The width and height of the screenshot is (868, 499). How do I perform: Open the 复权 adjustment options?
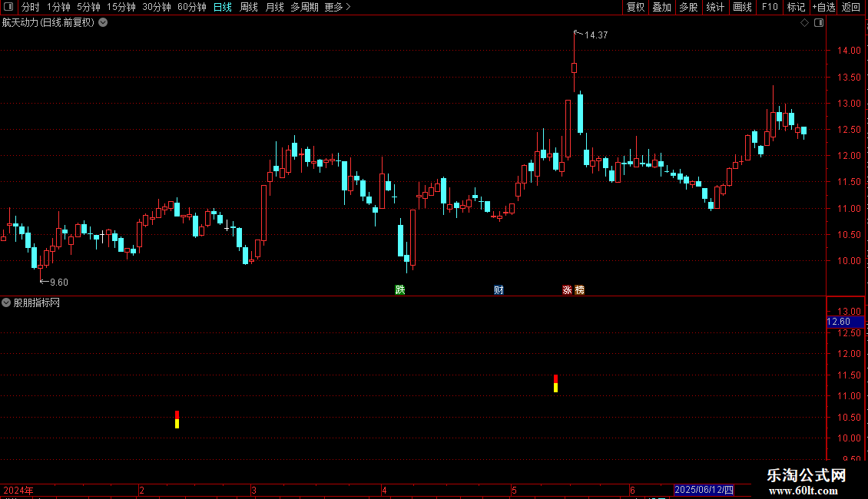[x=635, y=7]
